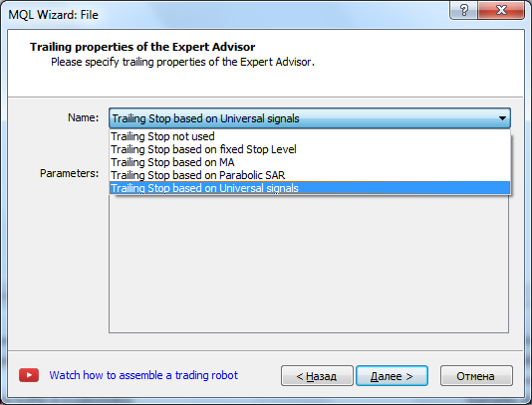Screen dimensions: 532x405
Task: Click the Please specify trailing properties description text
Action: (182, 62)
